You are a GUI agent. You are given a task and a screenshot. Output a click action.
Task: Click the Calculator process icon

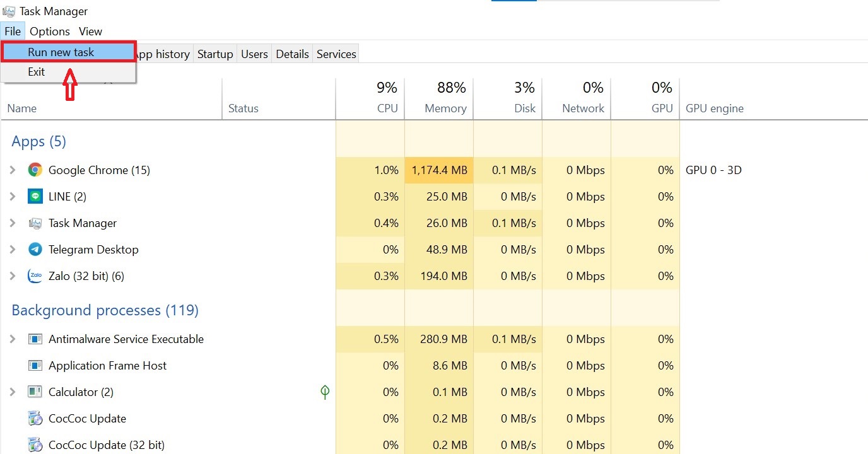pyautogui.click(x=35, y=392)
